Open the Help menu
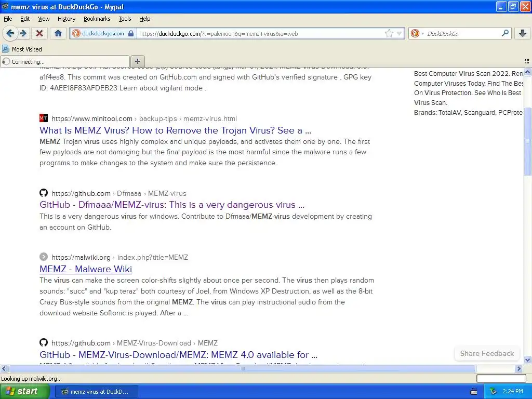 [145, 19]
